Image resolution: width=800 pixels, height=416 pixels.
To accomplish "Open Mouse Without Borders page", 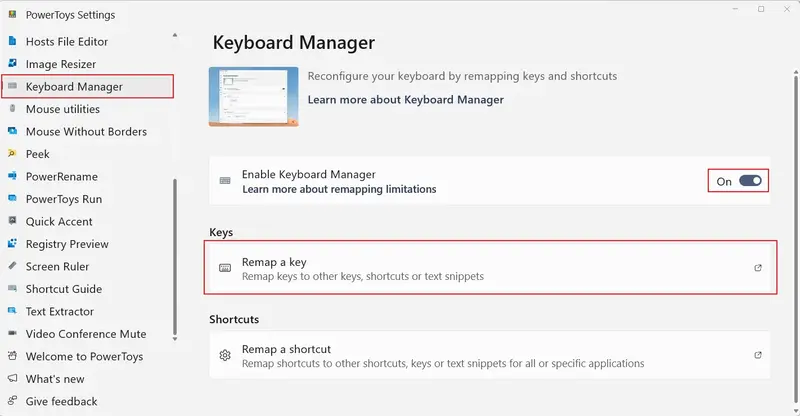I will 86,132.
